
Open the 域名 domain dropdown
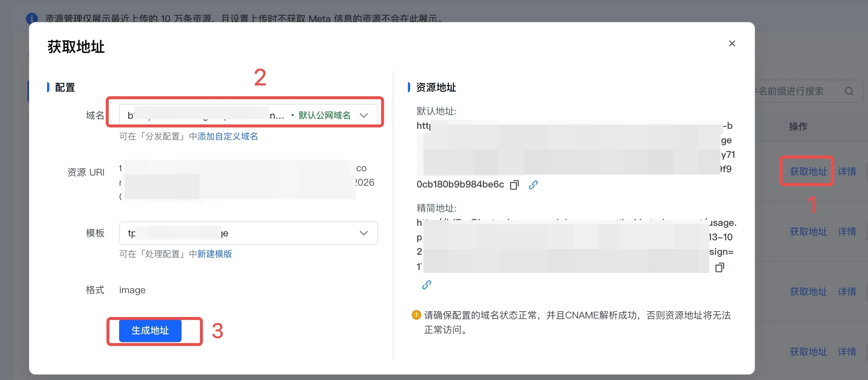click(x=249, y=115)
